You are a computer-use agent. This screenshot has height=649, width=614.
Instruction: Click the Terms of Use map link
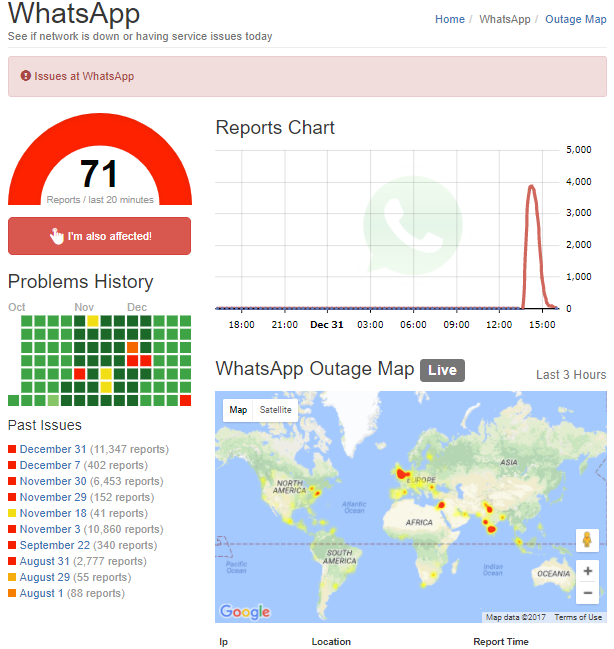pos(579,617)
